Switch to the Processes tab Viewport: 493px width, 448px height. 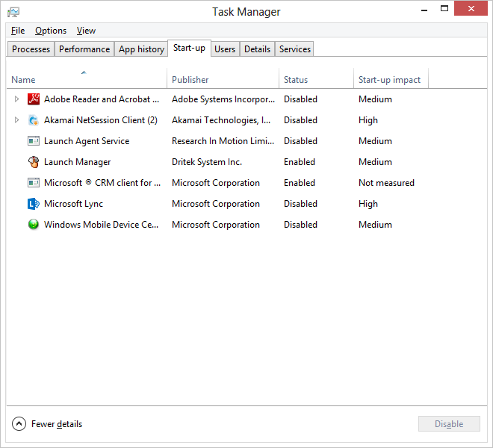(x=31, y=49)
